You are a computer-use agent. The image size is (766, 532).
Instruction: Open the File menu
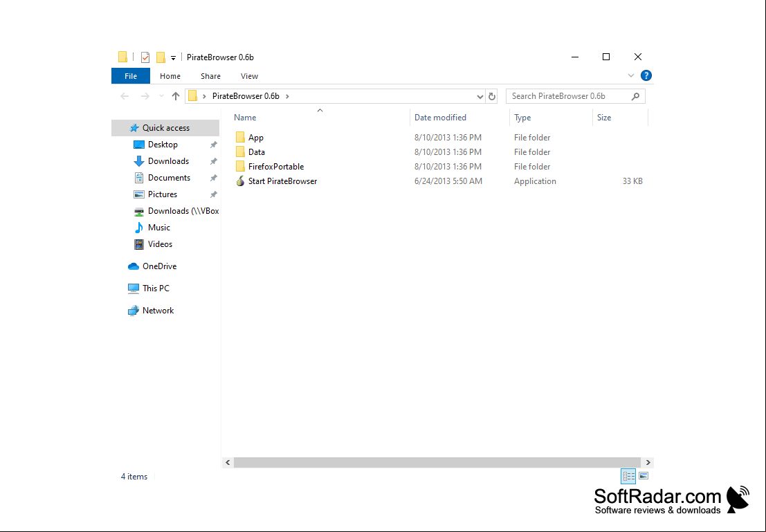(131, 76)
